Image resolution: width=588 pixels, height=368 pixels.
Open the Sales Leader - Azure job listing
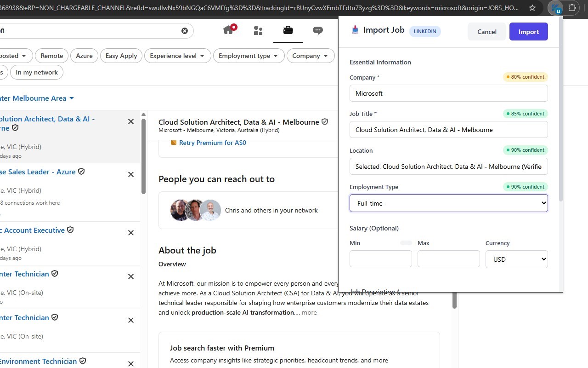38,172
